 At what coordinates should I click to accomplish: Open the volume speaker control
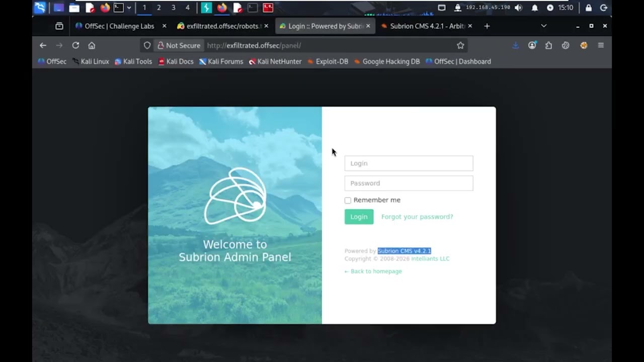[519, 8]
